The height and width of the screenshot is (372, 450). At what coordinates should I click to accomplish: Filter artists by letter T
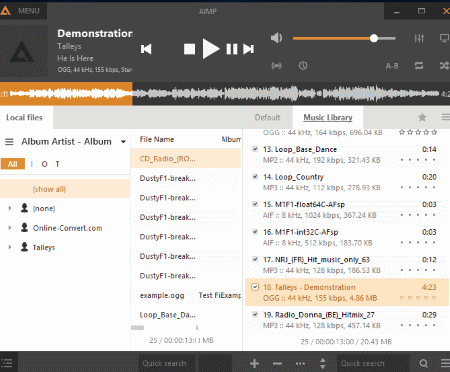tap(58, 164)
